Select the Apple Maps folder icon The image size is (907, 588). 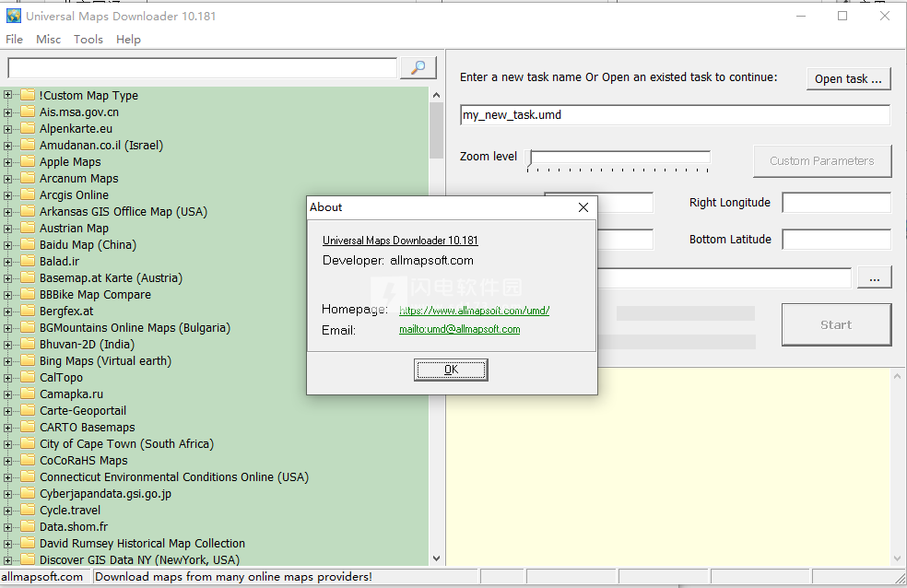pyautogui.click(x=28, y=161)
